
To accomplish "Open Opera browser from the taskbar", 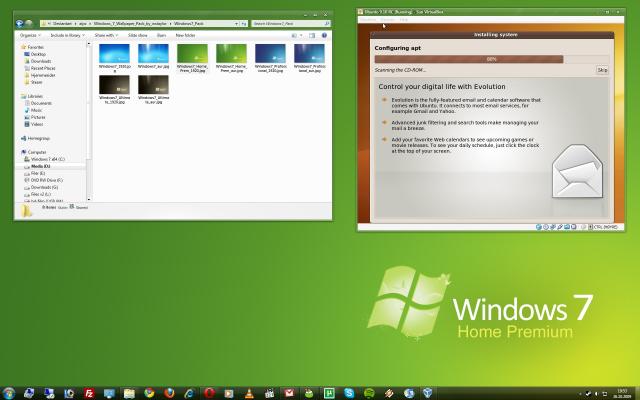I will point(209,393).
